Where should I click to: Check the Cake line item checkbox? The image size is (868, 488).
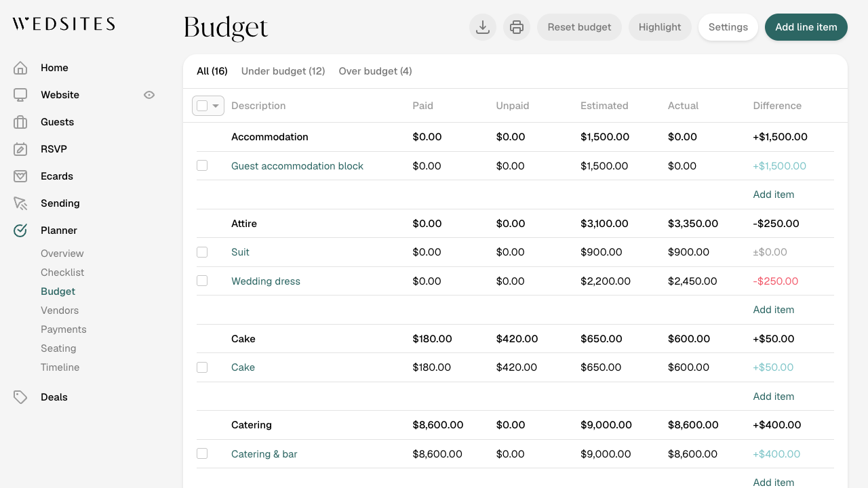(x=202, y=367)
